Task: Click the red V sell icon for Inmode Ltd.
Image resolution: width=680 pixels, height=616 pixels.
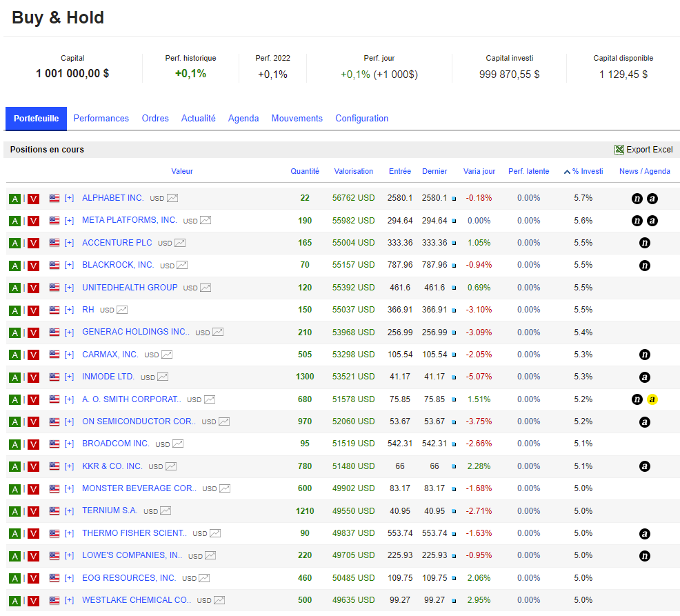Action: (33, 377)
